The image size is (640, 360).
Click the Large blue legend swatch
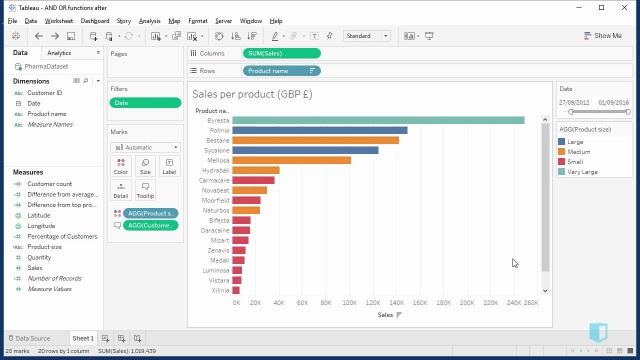click(x=562, y=142)
